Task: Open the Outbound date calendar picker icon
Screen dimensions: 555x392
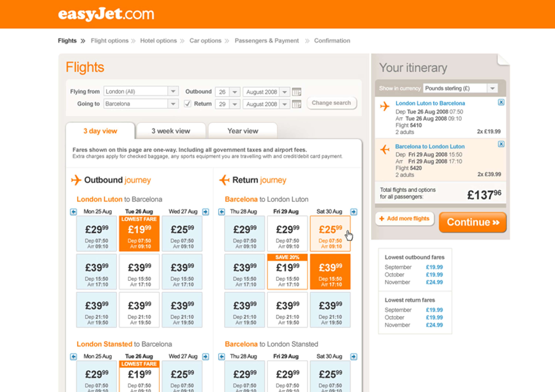Action: coord(297,92)
